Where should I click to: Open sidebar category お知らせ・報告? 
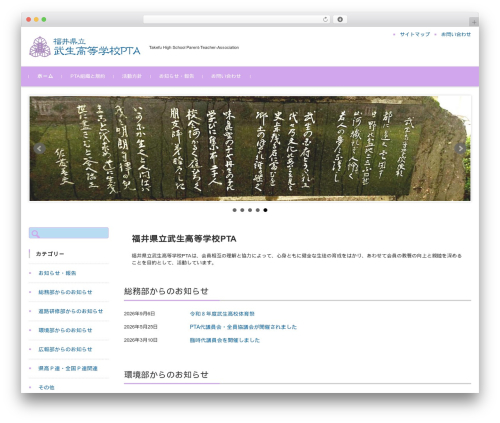[57, 273]
